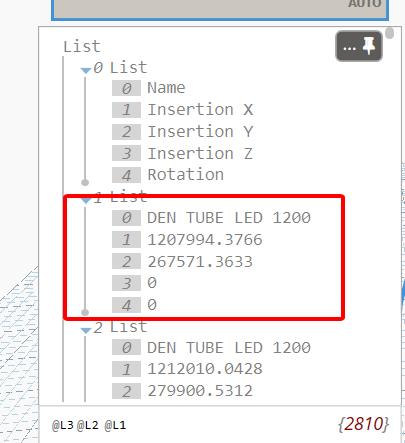Select the value 1207994.3766
This screenshot has height=443, width=405.
pos(205,240)
